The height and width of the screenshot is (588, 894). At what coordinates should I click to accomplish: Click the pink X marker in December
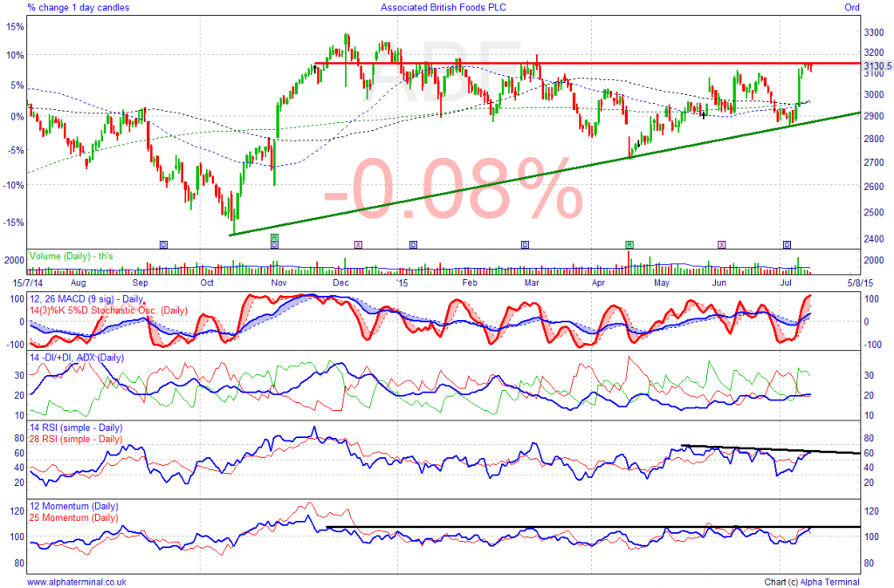pos(356,244)
